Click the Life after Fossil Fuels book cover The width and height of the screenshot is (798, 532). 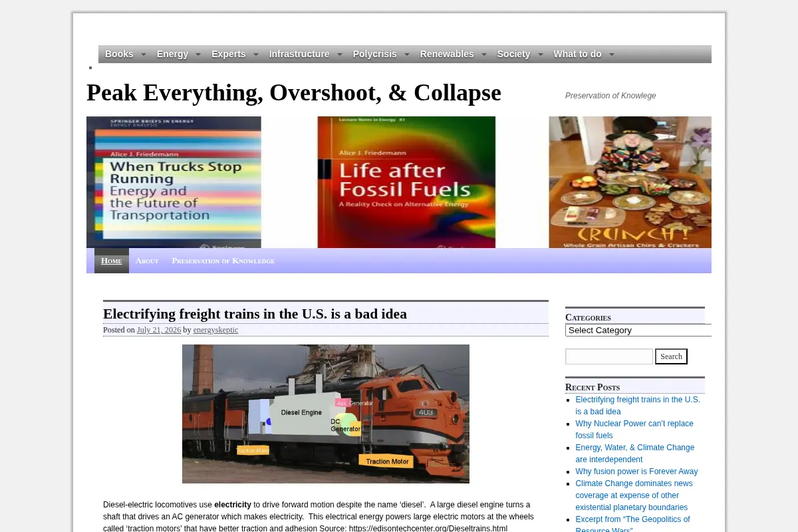(406, 182)
